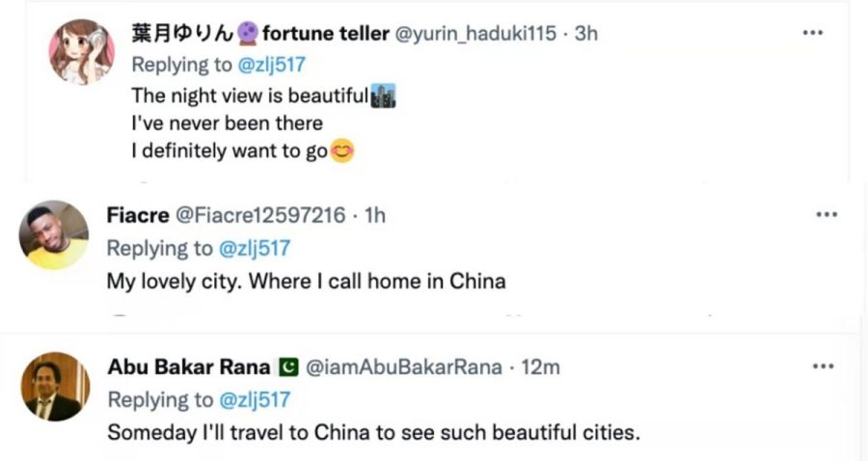Image resolution: width=868 pixels, height=461 pixels.
Task: Click the anime girl profile avatar
Action: [82, 52]
